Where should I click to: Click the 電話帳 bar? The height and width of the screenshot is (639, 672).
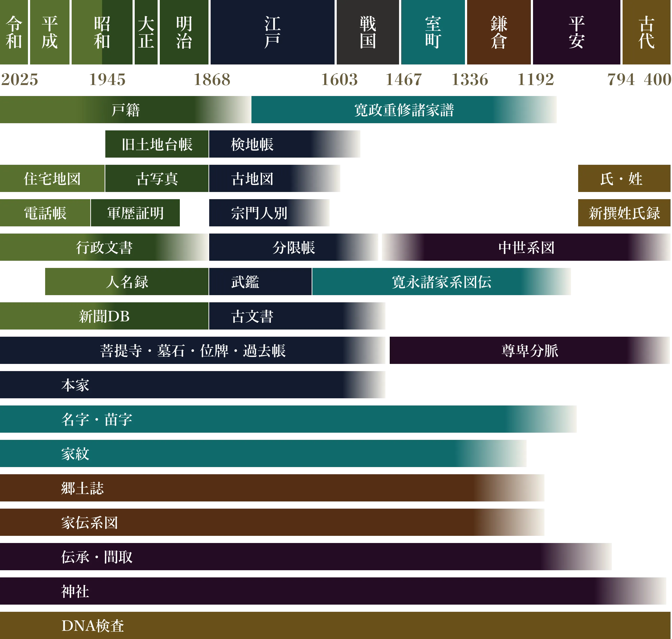pyautogui.click(x=45, y=213)
